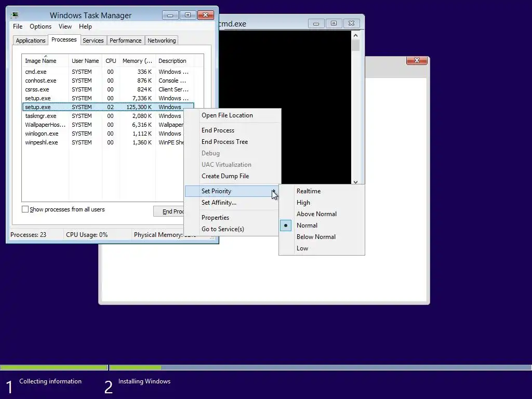
Task: Click the Installing Windows progress bar
Action: [x=320, y=367]
